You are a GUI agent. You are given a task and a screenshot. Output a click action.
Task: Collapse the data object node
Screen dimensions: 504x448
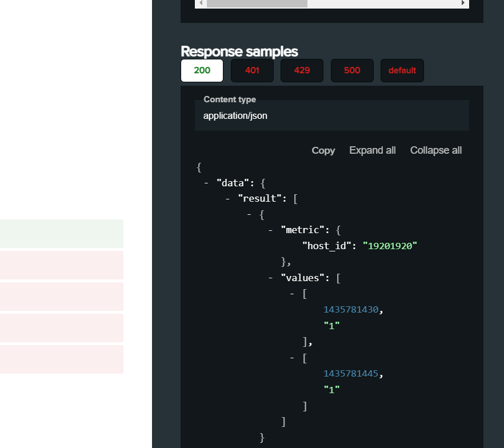[x=206, y=182]
